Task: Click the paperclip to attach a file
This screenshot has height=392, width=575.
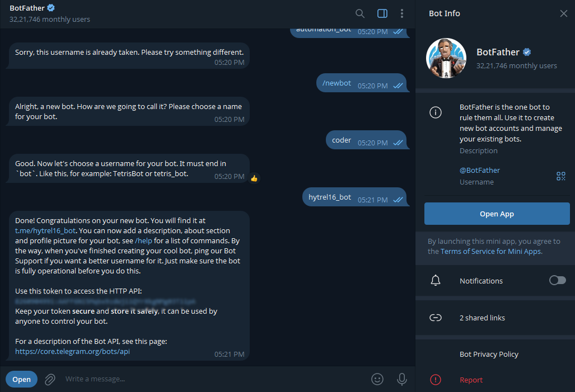Action: click(49, 379)
